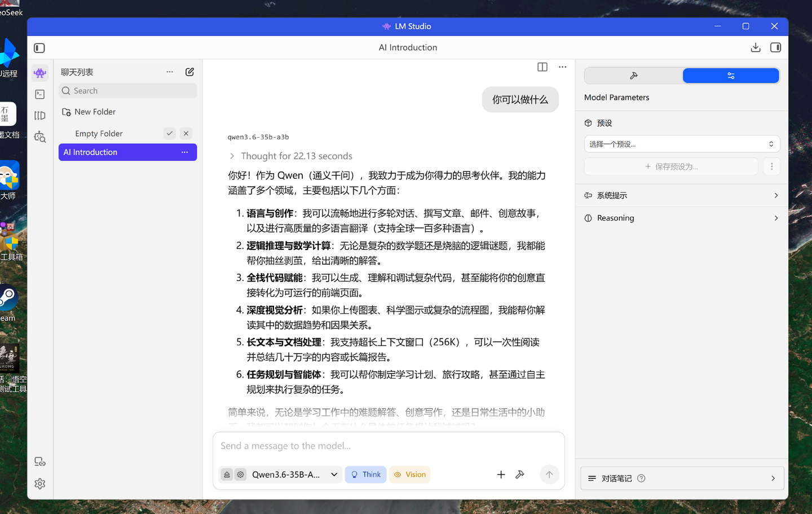
Task: Focus the Search chats field
Action: [127, 91]
